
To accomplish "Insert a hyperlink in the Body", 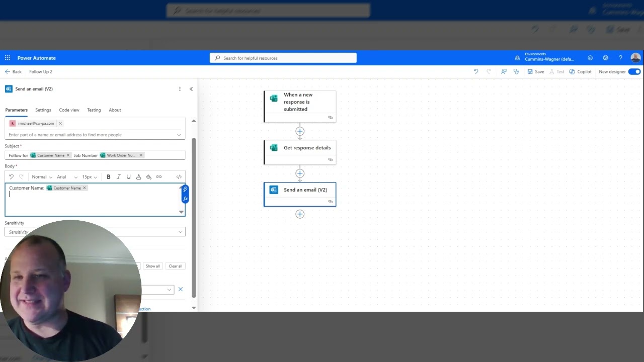I will (158, 177).
